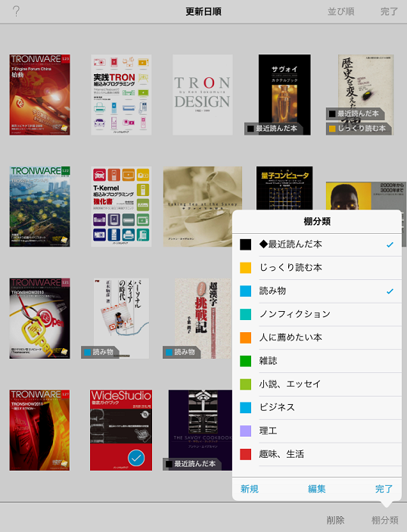407x532 pixels.
Task: Select パーソナルメディアの時代 book cover
Action: 121,319
